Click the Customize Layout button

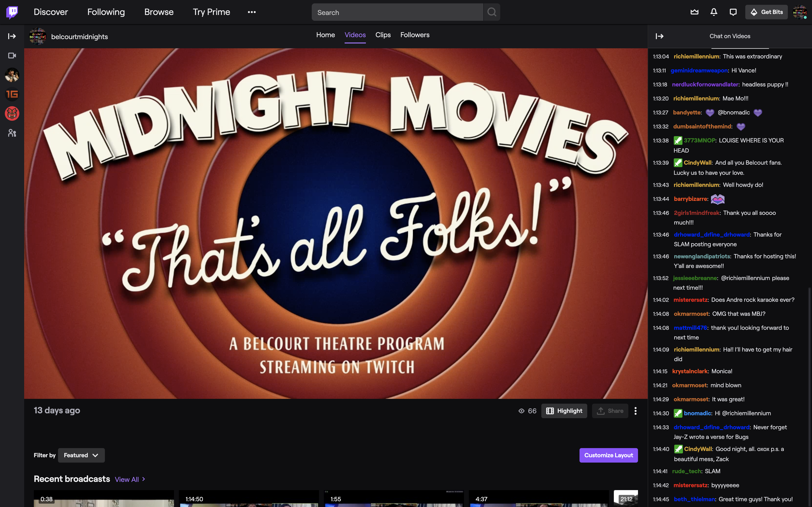point(608,455)
